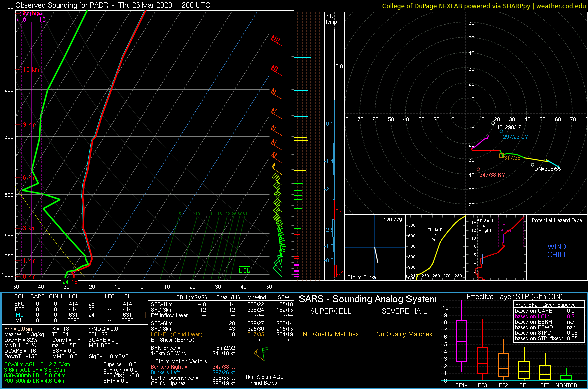This screenshot has height=389, width=588.
Task: Click the 'LowRH = 82%' value
Action: [x=20, y=340]
